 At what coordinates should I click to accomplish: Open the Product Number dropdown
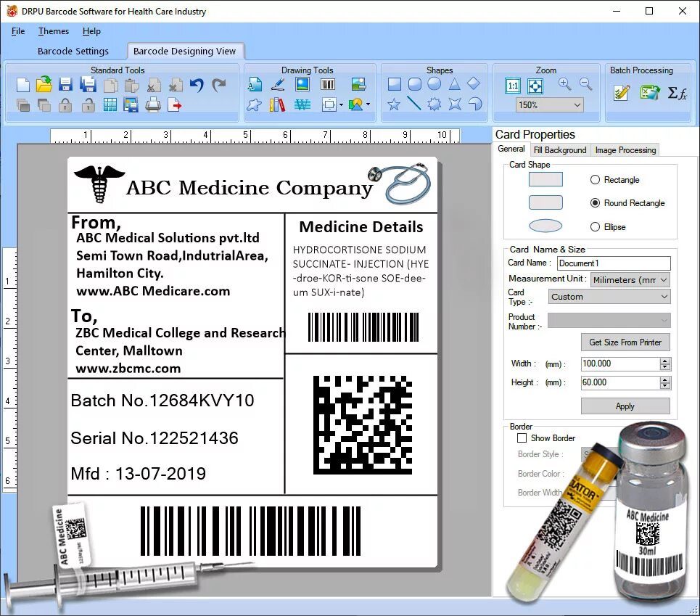coord(609,321)
